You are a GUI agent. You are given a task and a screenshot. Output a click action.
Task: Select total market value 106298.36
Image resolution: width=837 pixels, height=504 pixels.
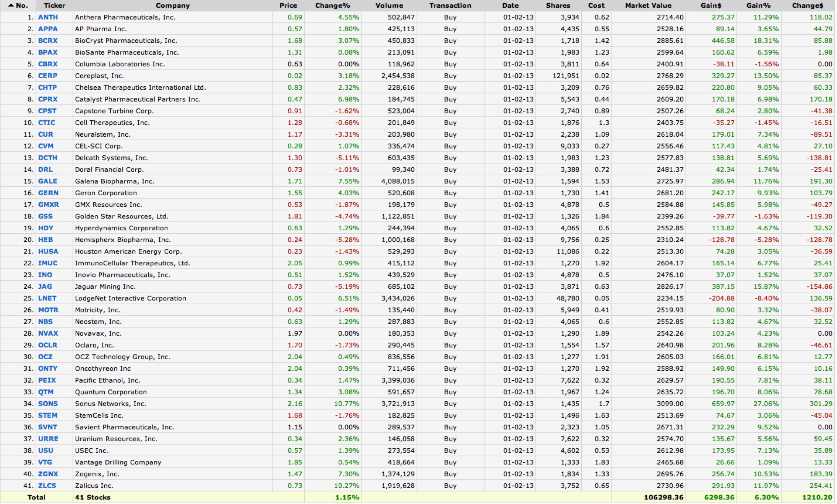(x=648, y=497)
